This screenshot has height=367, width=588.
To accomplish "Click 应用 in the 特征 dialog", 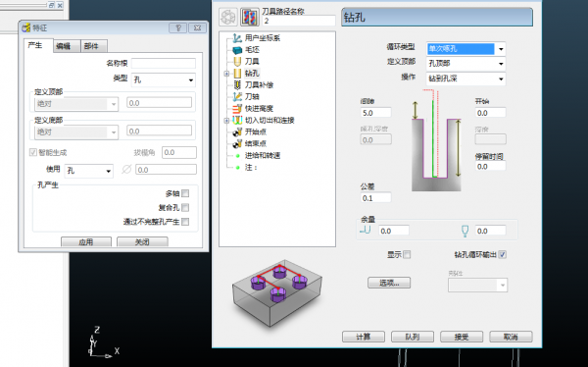I will (x=86, y=242).
